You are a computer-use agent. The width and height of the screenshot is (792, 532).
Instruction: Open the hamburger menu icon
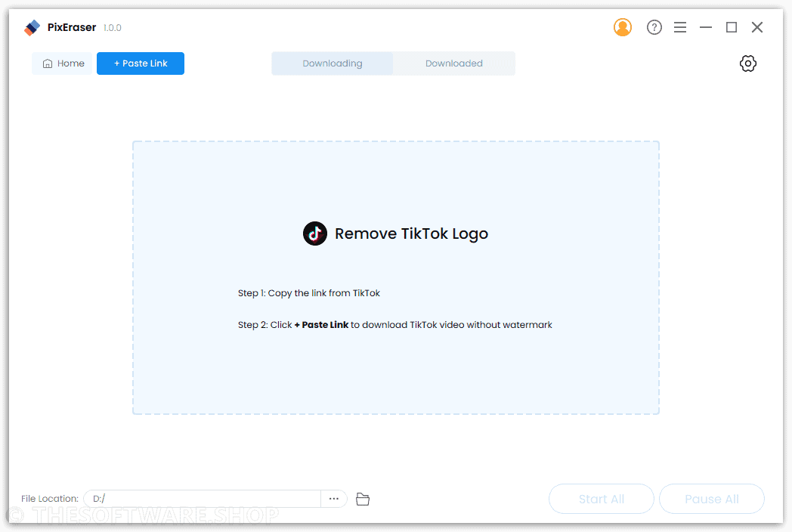pos(680,27)
